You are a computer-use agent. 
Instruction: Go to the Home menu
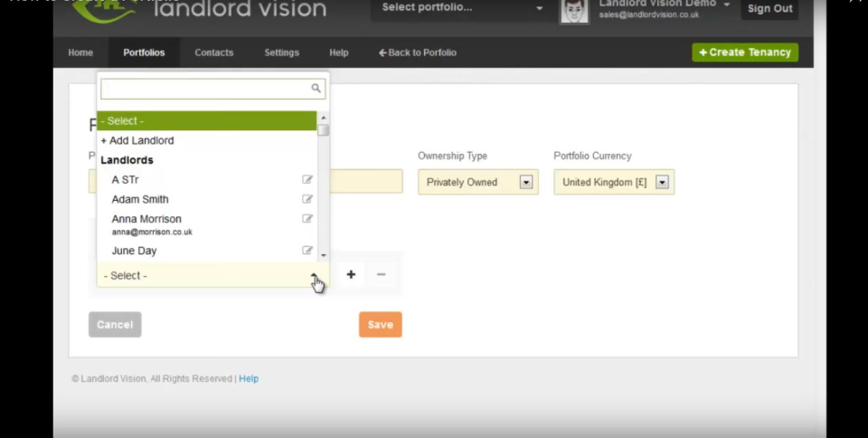coord(80,52)
